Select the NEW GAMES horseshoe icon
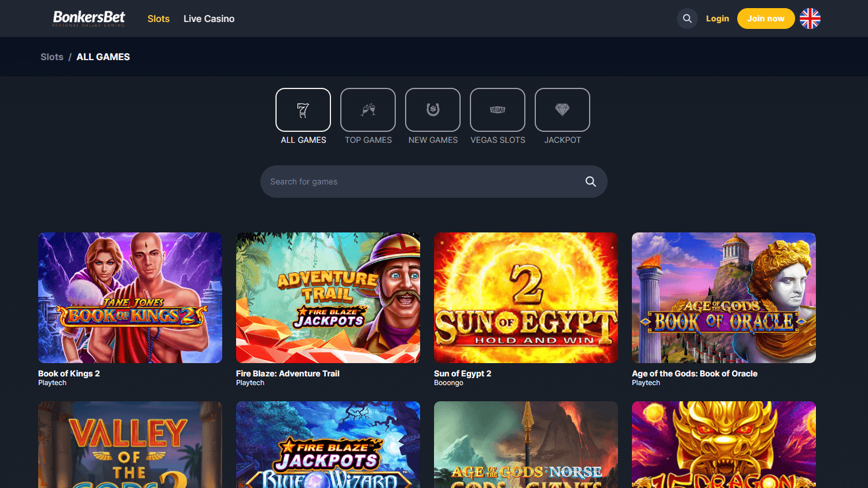The image size is (868, 488). [x=433, y=109]
